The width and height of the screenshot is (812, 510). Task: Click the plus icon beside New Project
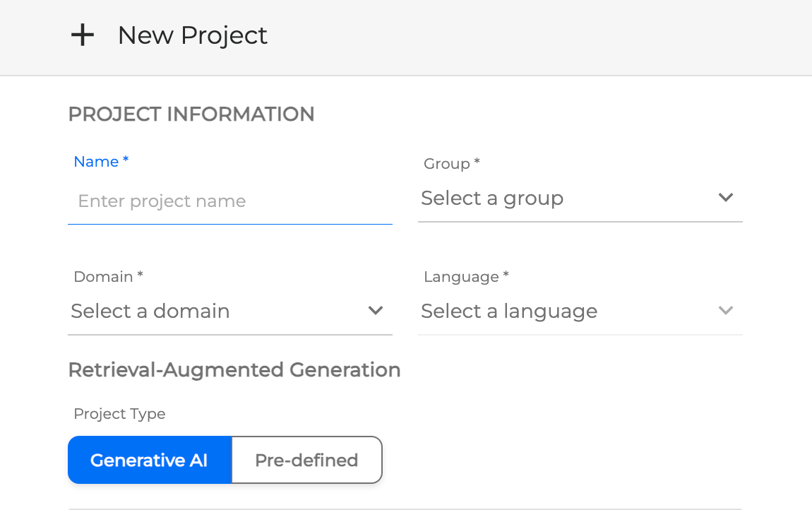click(x=83, y=35)
